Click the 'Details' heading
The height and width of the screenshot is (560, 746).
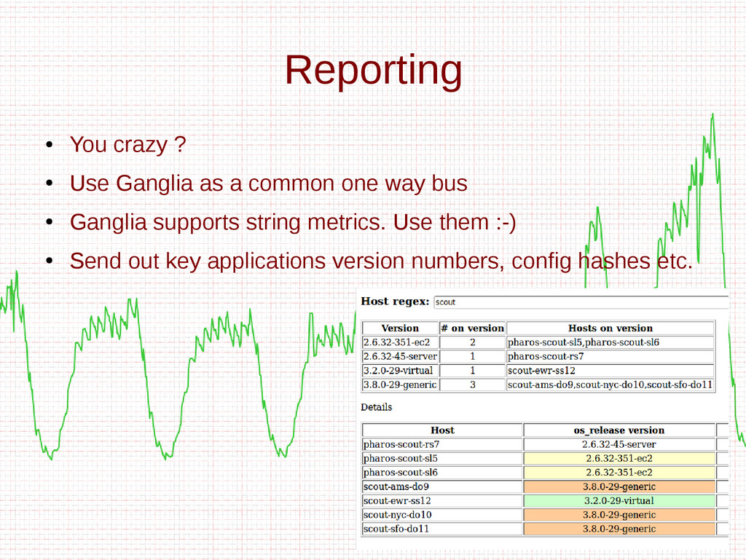[377, 407]
